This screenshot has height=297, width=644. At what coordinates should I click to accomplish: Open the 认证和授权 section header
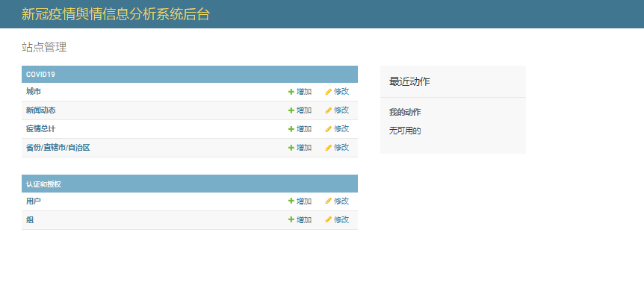point(43,184)
